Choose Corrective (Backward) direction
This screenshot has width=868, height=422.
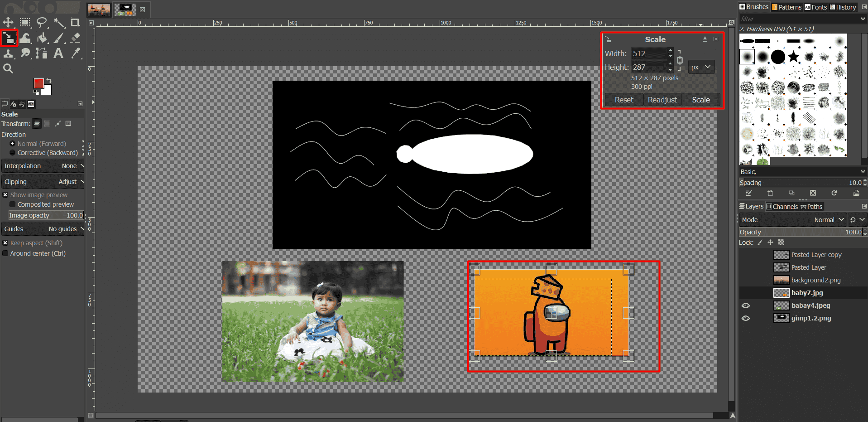click(x=44, y=153)
